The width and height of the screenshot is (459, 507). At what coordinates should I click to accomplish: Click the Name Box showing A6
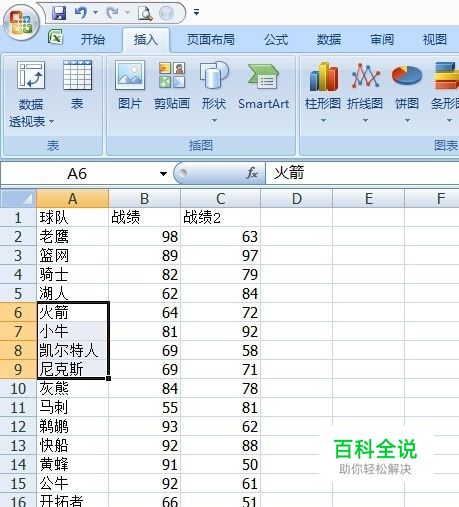(x=77, y=174)
